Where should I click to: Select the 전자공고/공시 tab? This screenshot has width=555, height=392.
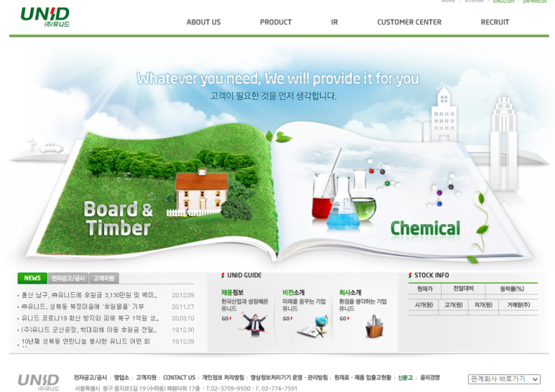[x=68, y=279]
